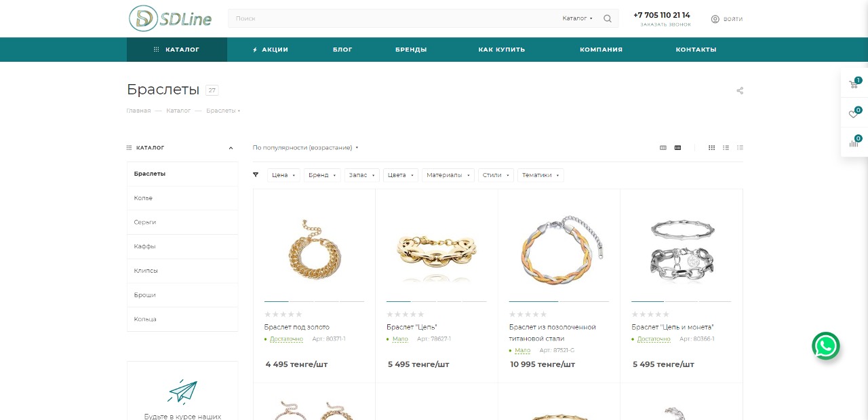This screenshot has width=868, height=420.
Task: Switch to four-column layout icon
Action: tap(677, 147)
